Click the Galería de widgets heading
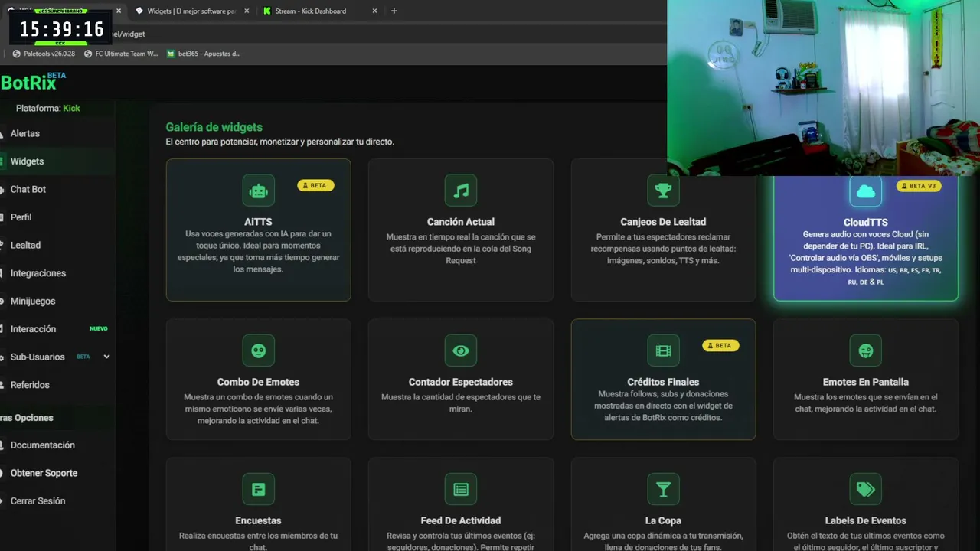 click(214, 127)
